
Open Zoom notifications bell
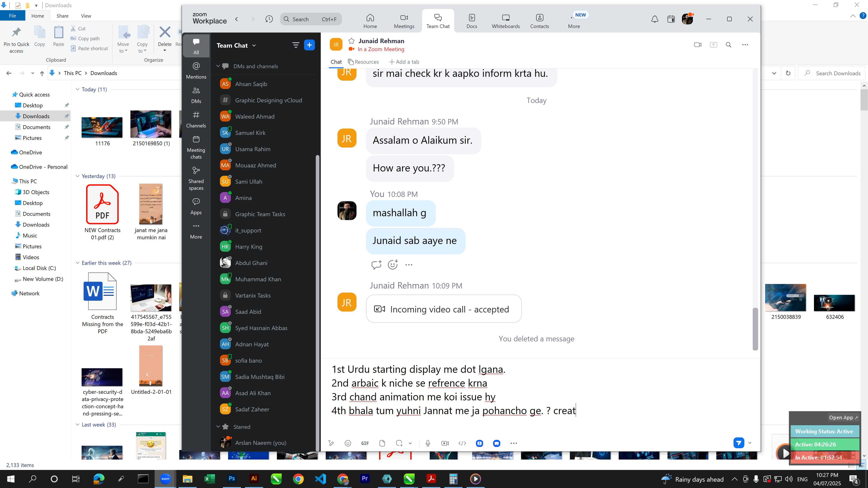pyautogui.click(x=654, y=19)
